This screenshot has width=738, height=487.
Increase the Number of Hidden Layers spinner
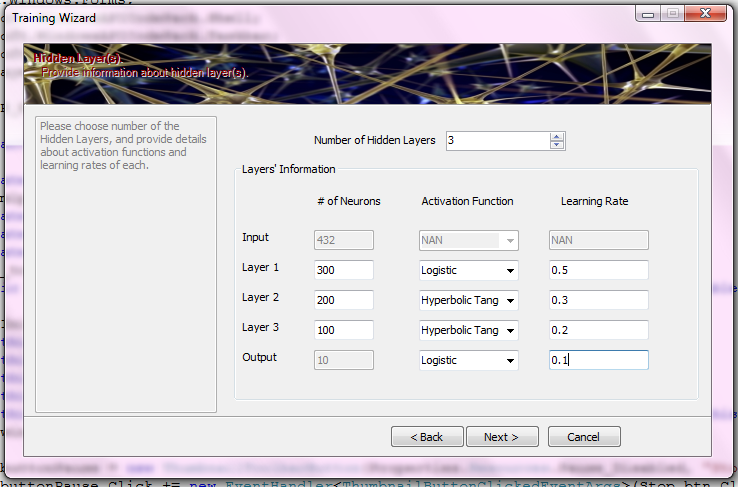point(556,137)
